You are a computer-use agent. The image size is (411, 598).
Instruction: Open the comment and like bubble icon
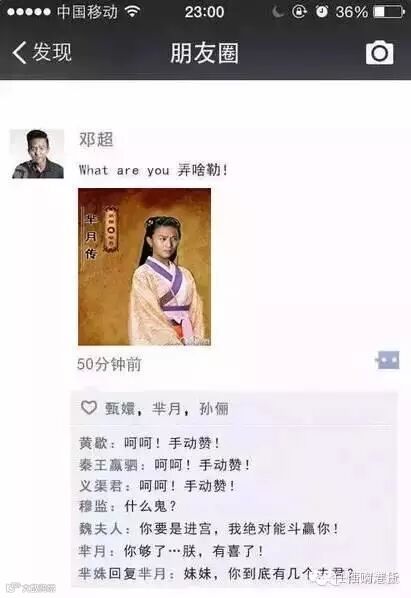point(388,360)
